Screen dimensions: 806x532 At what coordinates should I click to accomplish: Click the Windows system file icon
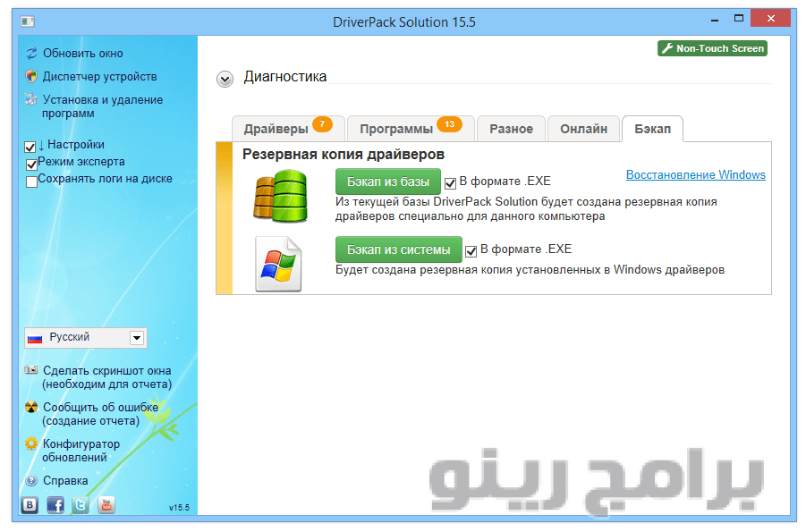coord(278,264)
